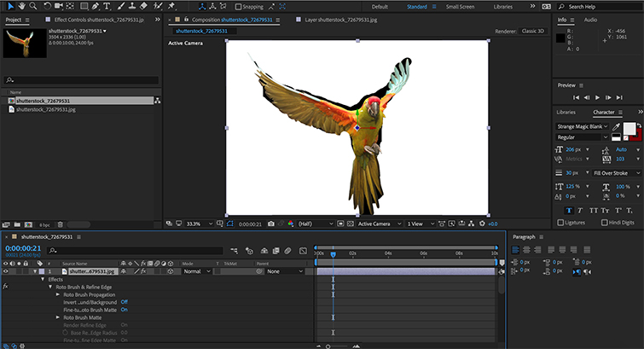Open the Normal blending mode dropdown

coord(197,271)
